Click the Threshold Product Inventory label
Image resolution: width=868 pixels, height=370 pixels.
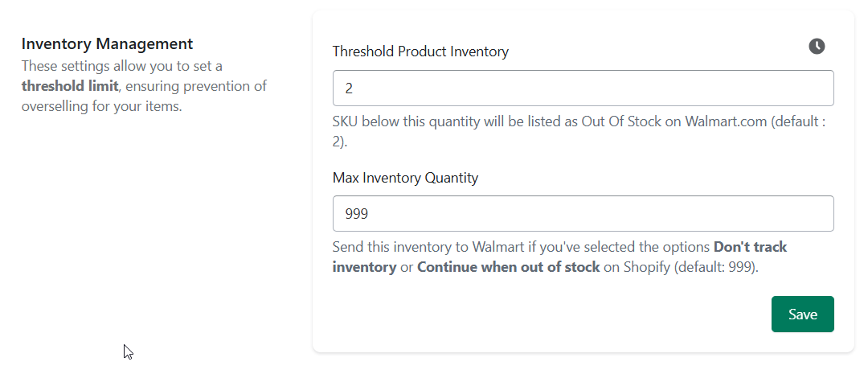420,51
